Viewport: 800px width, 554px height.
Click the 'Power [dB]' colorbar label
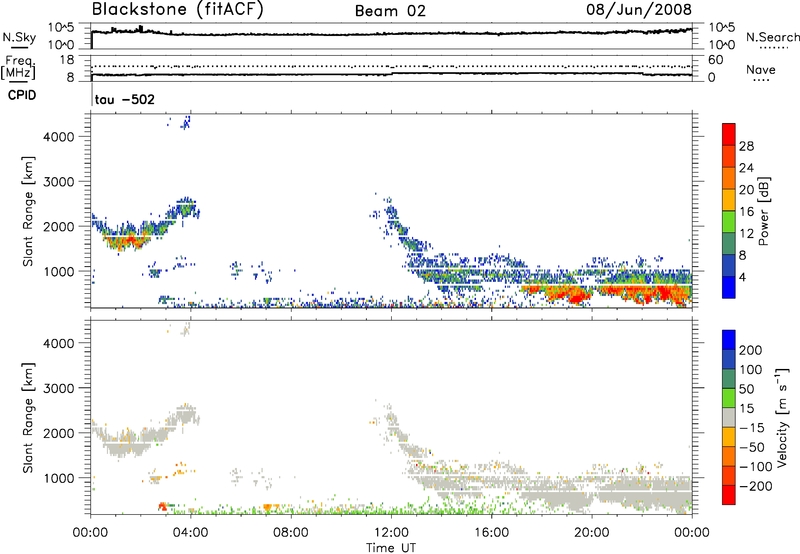764,211
